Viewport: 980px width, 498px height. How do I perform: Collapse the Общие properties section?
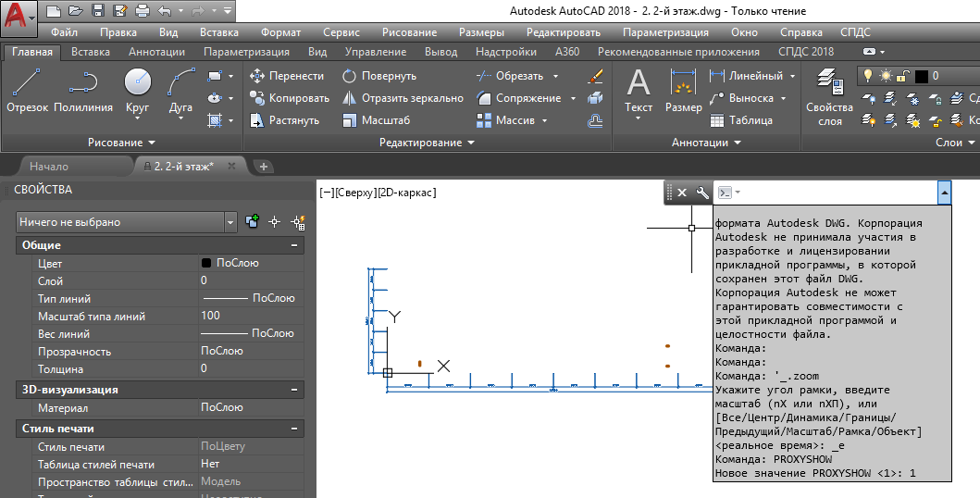[x=293, y=245]
